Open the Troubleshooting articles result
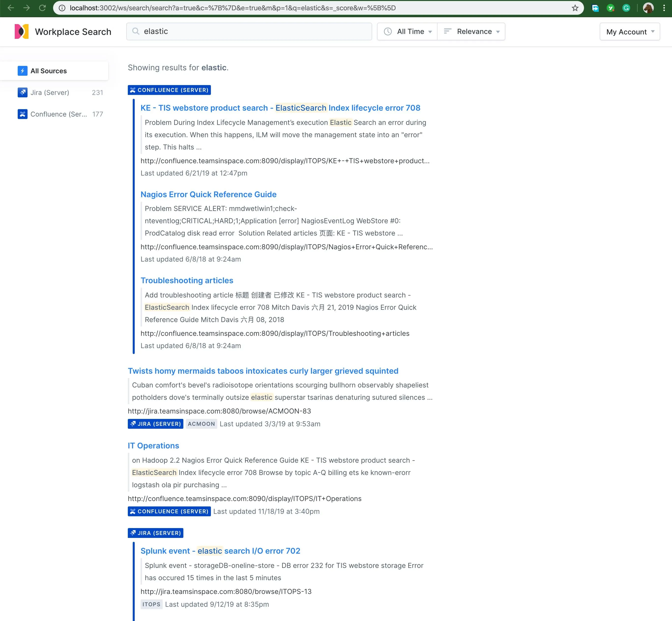The width and height of the screenshot is (672, 621). click(187, 280)
